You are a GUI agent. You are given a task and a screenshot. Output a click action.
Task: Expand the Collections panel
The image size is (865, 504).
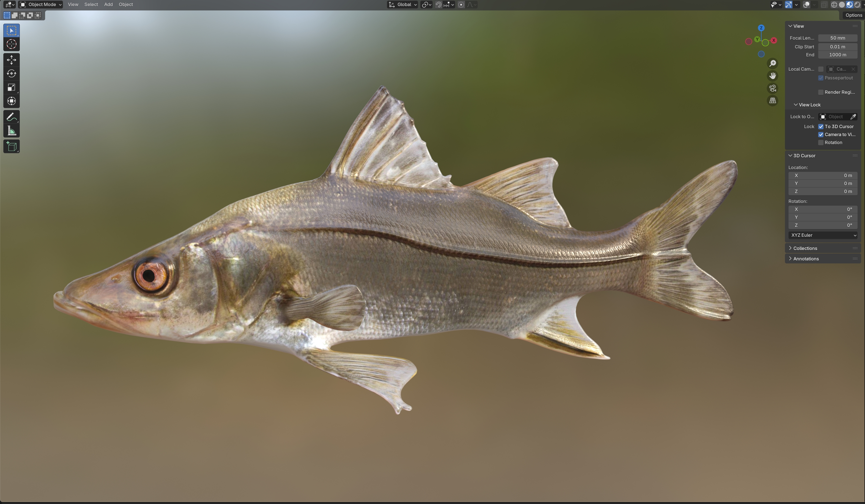805,248
